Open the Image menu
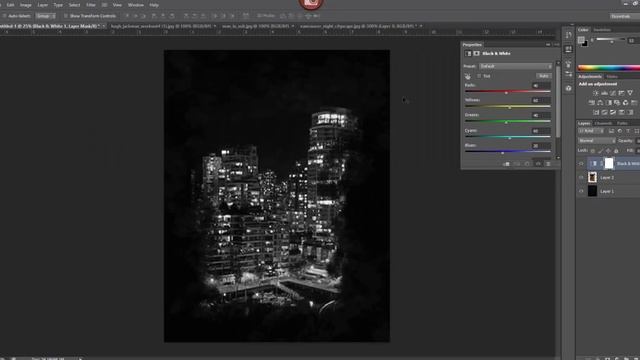Screen dimensions: 640x360 click(26, 5)
